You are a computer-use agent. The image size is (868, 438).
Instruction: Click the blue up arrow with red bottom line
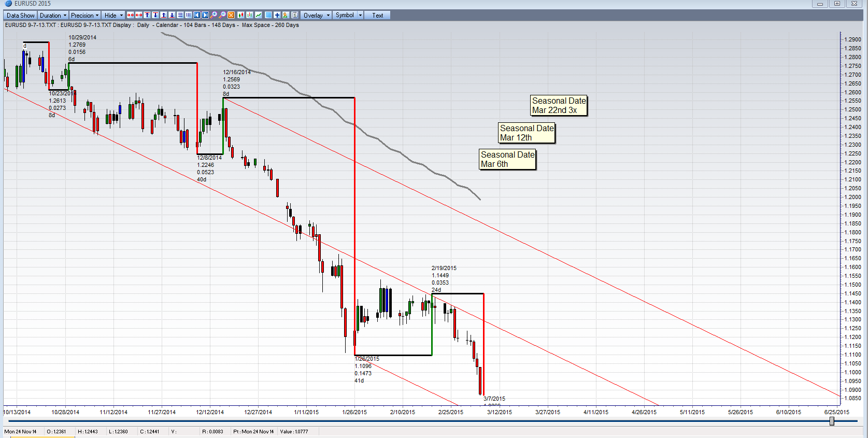click(164, 15)
